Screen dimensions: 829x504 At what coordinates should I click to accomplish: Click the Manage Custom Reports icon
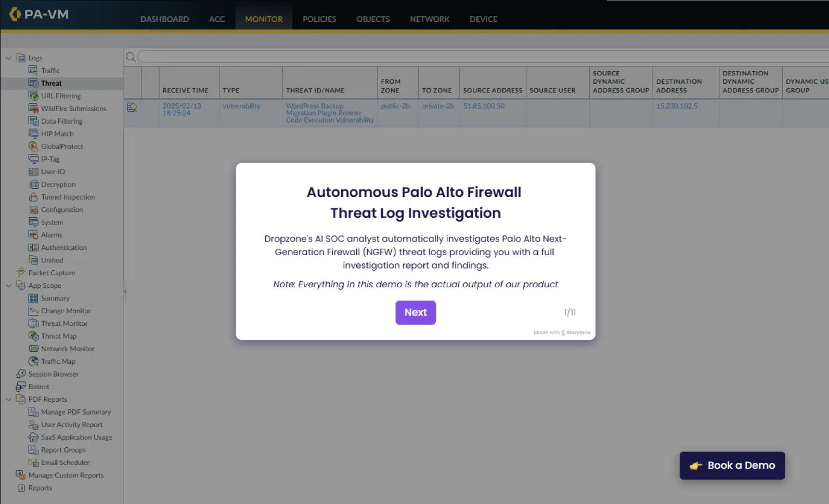(21, 475)
